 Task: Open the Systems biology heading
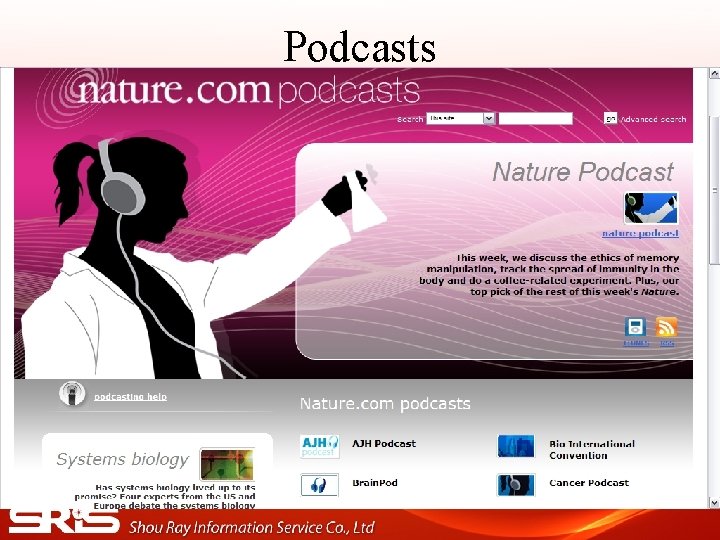click(122, 459)
